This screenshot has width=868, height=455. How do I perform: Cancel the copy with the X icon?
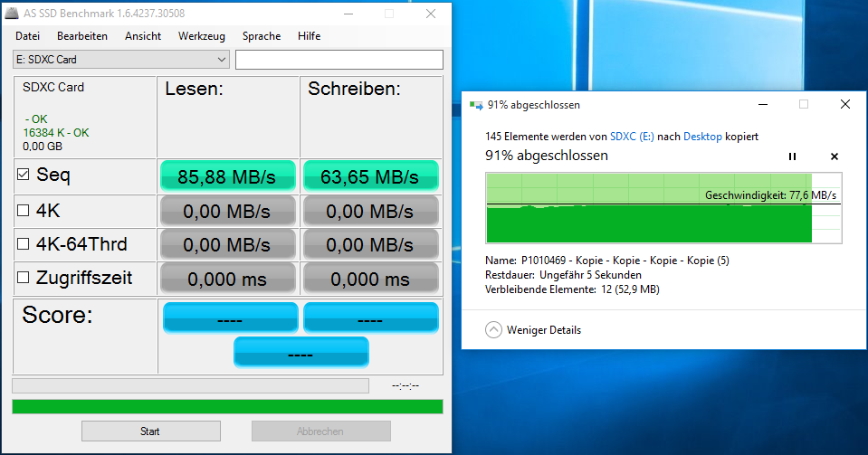835,156
